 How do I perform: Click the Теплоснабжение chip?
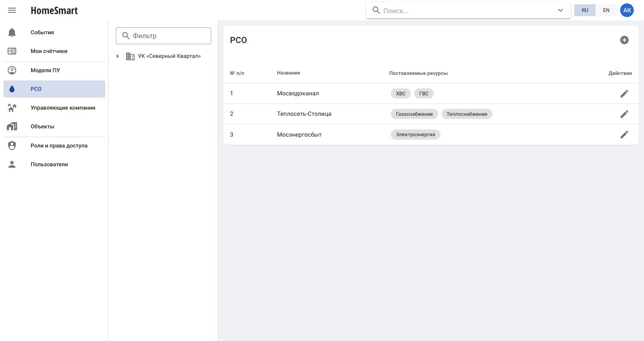pyautogui.click(x=467, y=114)
